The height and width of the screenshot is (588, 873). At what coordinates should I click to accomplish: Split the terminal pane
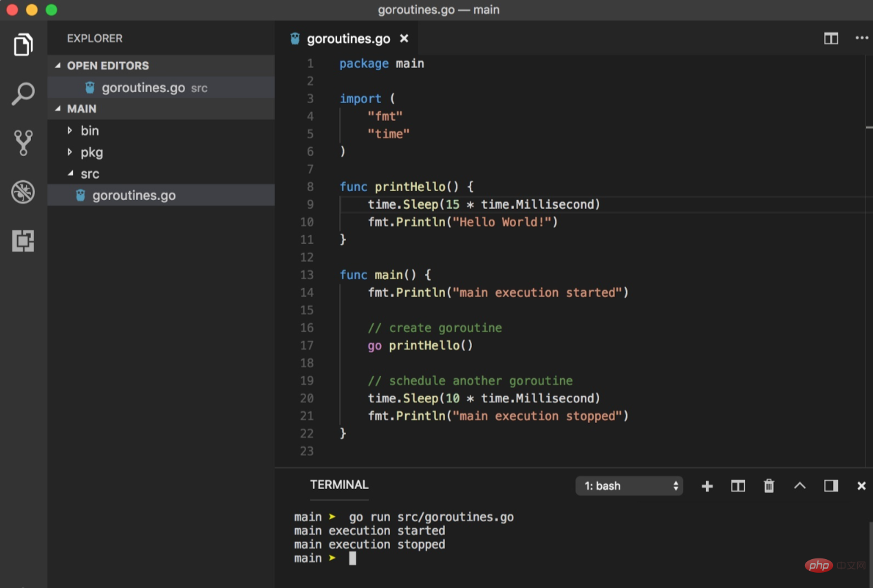click(x=738, y=486)
